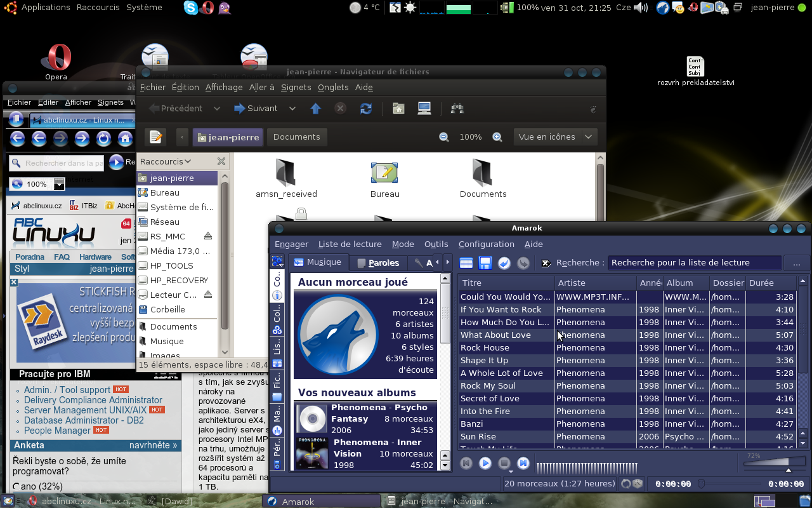This screenshot has height=508, width=812.
Task: Sort Amarok playlist by Artiste column
Action: coord(596,283)
